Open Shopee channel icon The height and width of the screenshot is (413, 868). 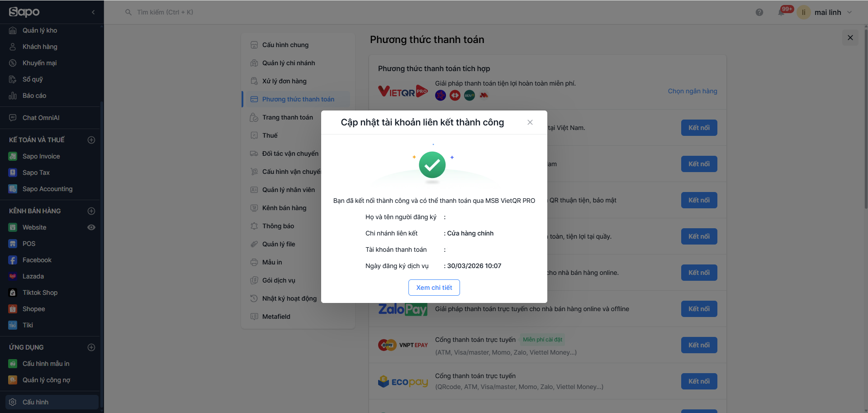click(x=13, y=309)
